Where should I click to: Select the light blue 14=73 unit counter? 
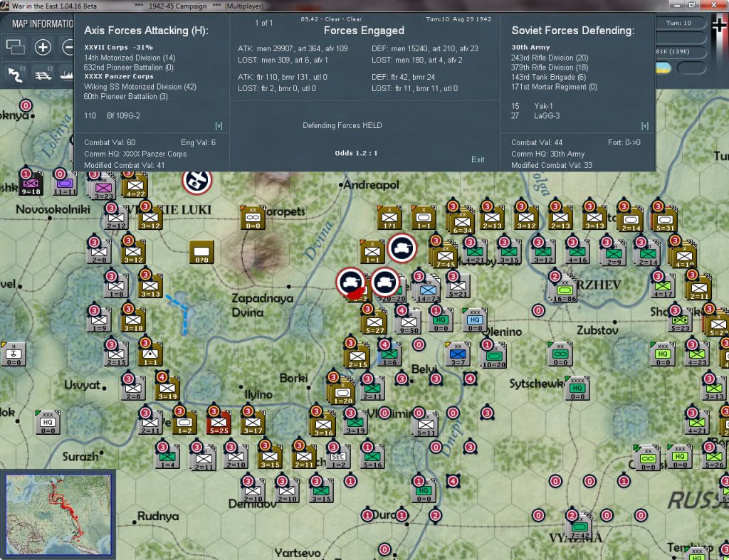pos(428,290)
